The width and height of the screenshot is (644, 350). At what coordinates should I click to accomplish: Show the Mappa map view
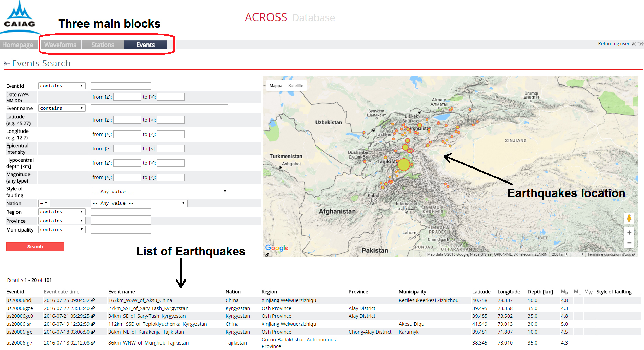point(276,86)
